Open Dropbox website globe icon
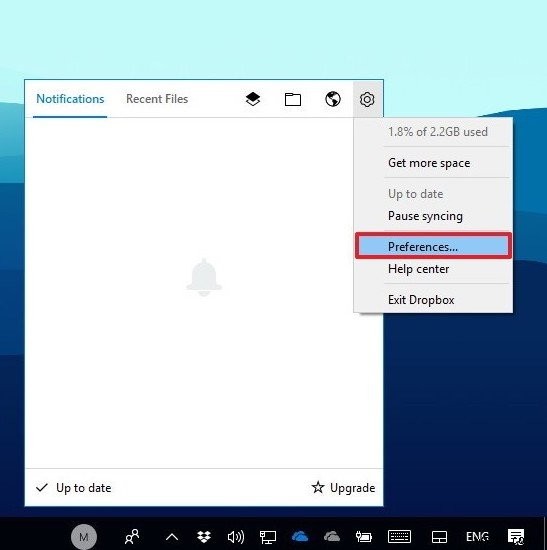Image resolution: width=547 pixels, height=550 pixels. coord(333,99)
